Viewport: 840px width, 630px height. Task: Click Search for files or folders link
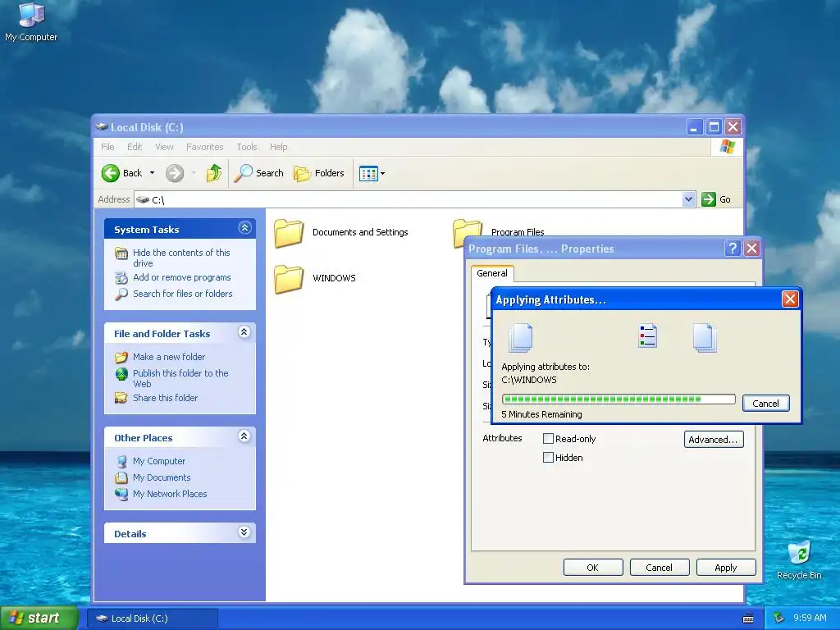183,294
